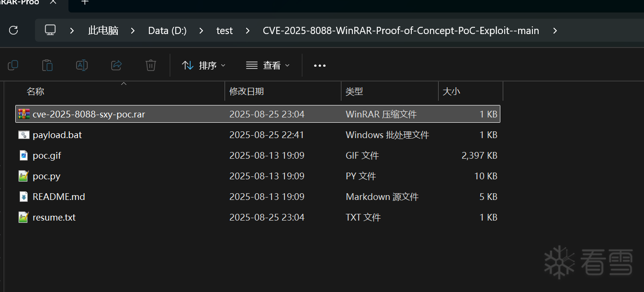Click the type PY 文件

(361, 176)
